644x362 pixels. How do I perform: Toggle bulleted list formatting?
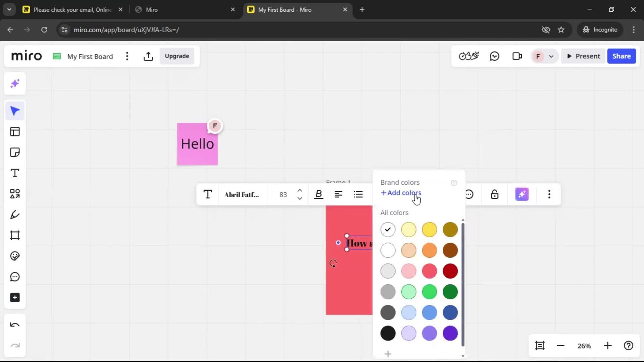pyautogui.click(x=358, y=194)
